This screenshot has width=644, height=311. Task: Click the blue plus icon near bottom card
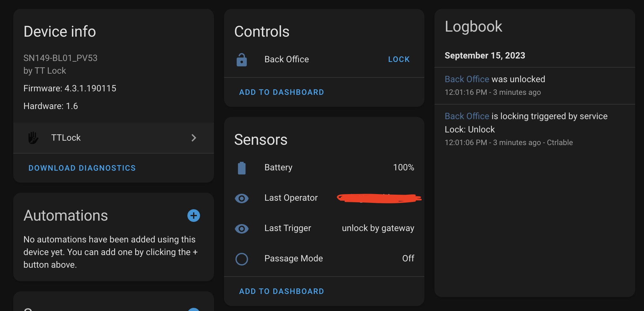(x=194, y=309)
